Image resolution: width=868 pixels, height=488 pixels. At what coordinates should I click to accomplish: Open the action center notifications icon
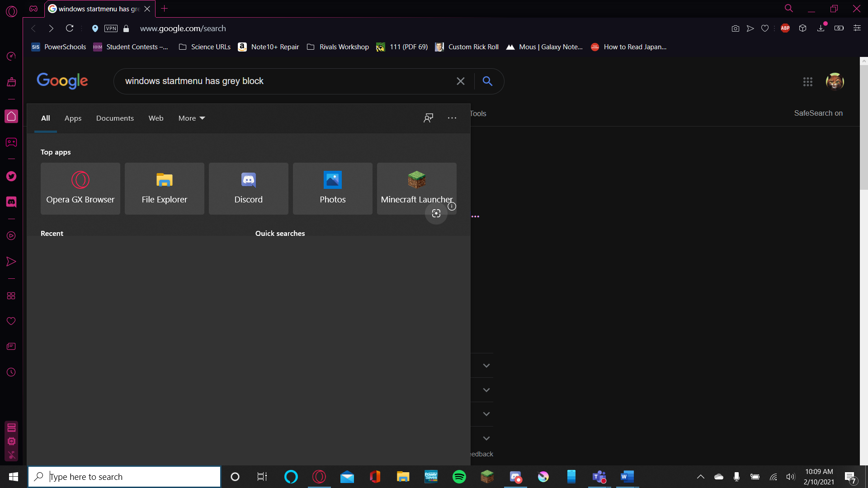[850, 477]
